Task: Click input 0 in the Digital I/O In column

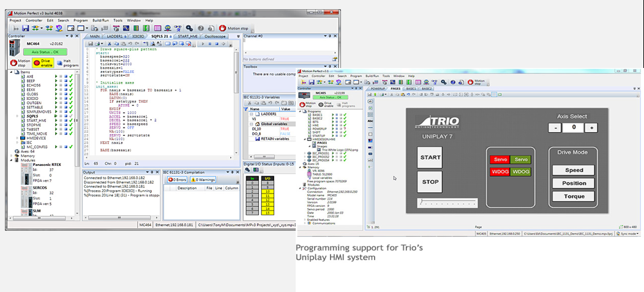Action: [252, 184]
